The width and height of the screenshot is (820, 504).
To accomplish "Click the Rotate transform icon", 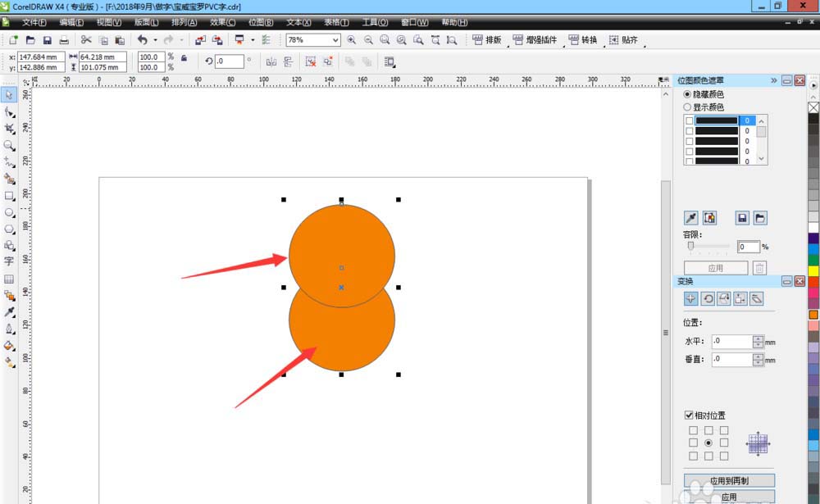I will [708, 298].
